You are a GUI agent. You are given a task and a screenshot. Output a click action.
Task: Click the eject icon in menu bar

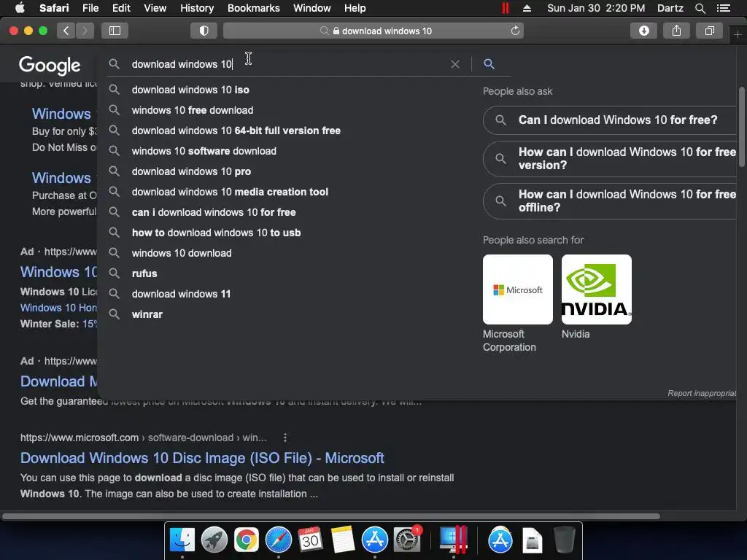pos(527,8)
